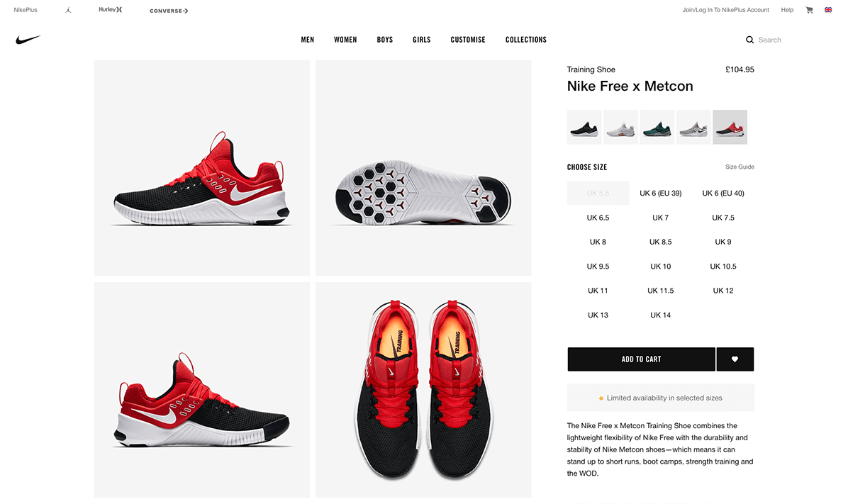Choose size UK 11
Viewport: 848px width, 504px height.
point(598,291)
